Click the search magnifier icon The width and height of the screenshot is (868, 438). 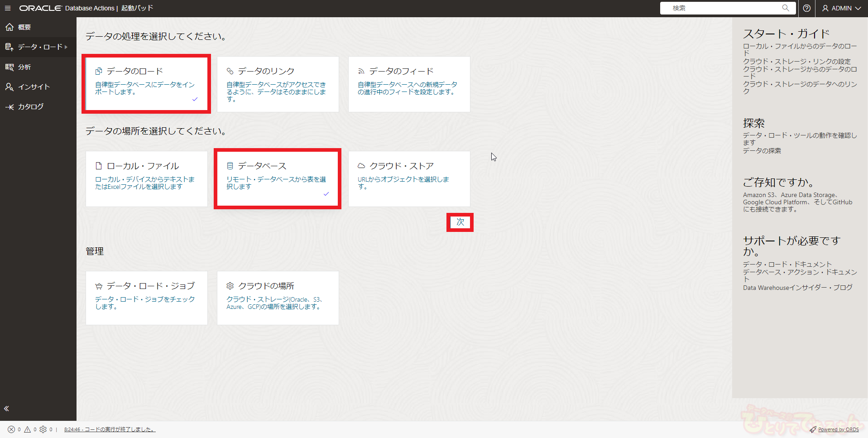point(786,8)
